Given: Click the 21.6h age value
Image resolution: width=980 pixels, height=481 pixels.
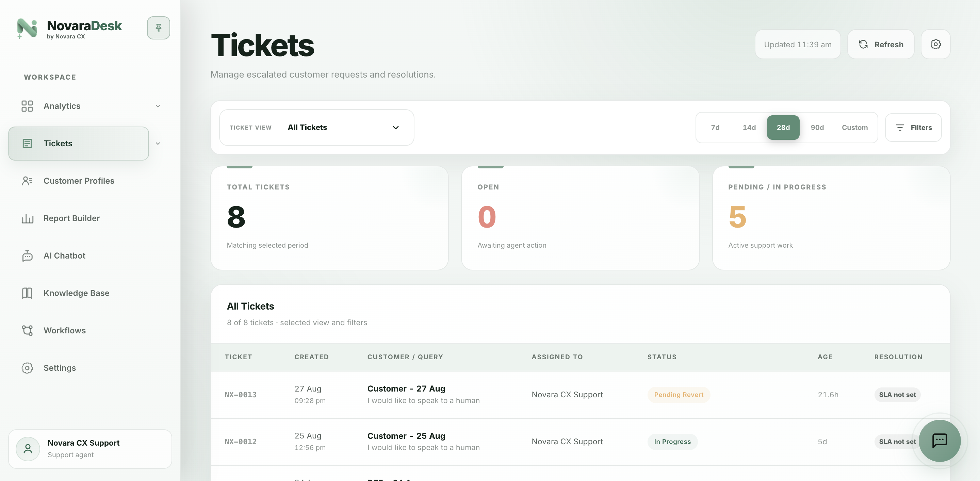Looking at the screenshot, I should click(x=828, y=395).
